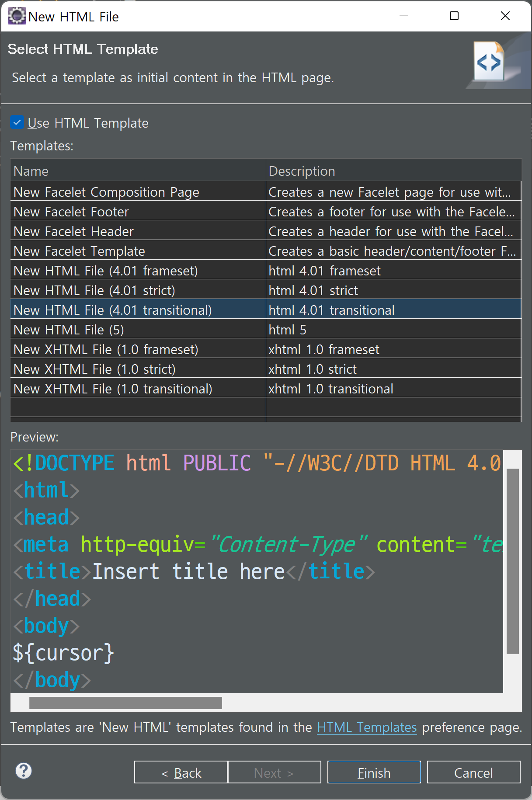This screenshot has width=532, height=800.
Task: Select New HTML File (5) template
Action: [x=266, y=330]
